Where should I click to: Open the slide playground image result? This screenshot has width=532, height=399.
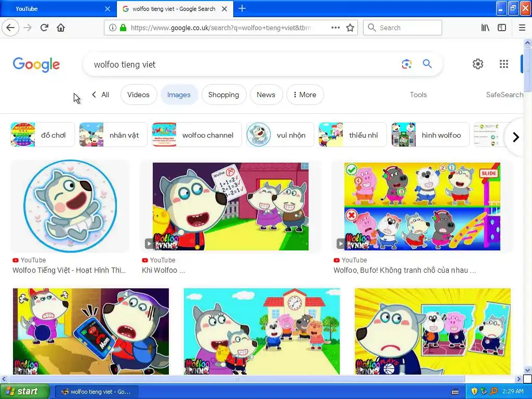(422, 206)
